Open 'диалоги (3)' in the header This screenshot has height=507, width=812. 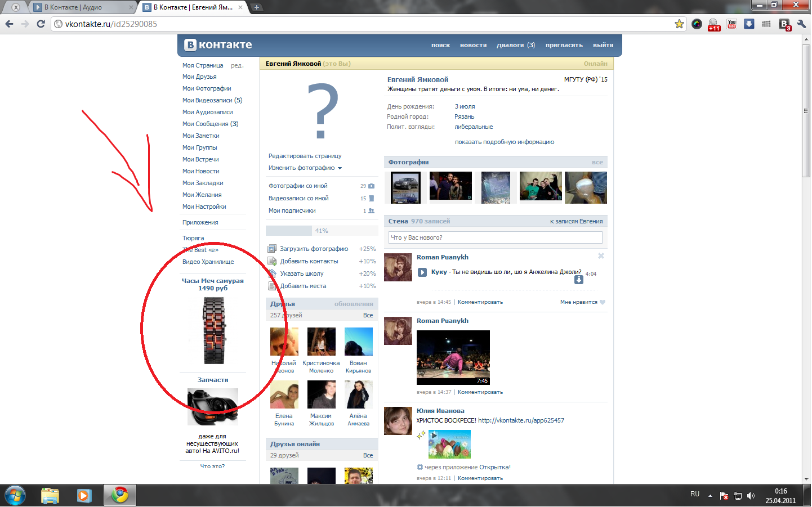click(516, 46)
